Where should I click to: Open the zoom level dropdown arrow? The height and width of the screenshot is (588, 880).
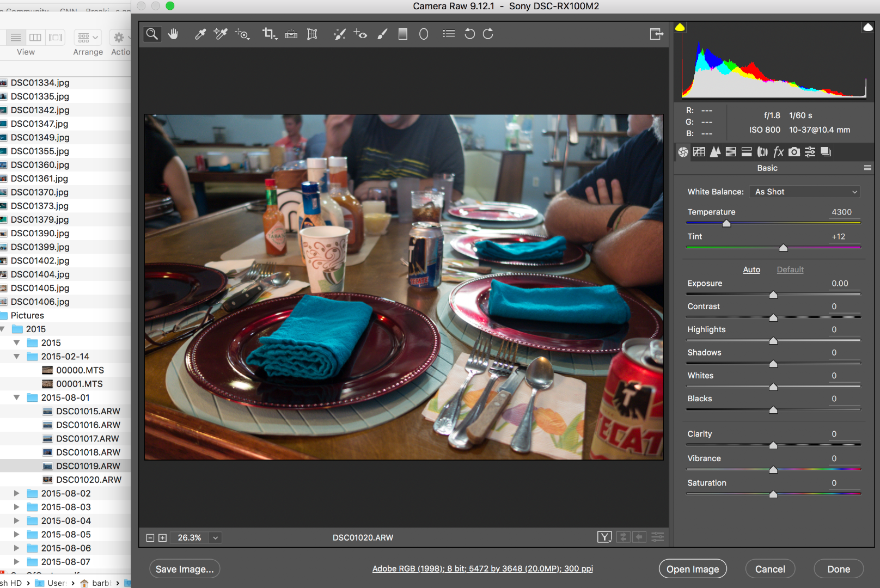click(216, 538)
